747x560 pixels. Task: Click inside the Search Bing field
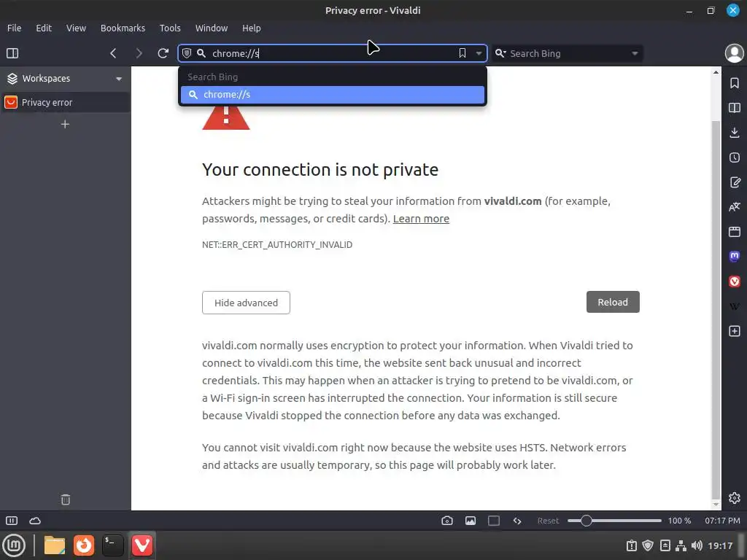point(568,53)
